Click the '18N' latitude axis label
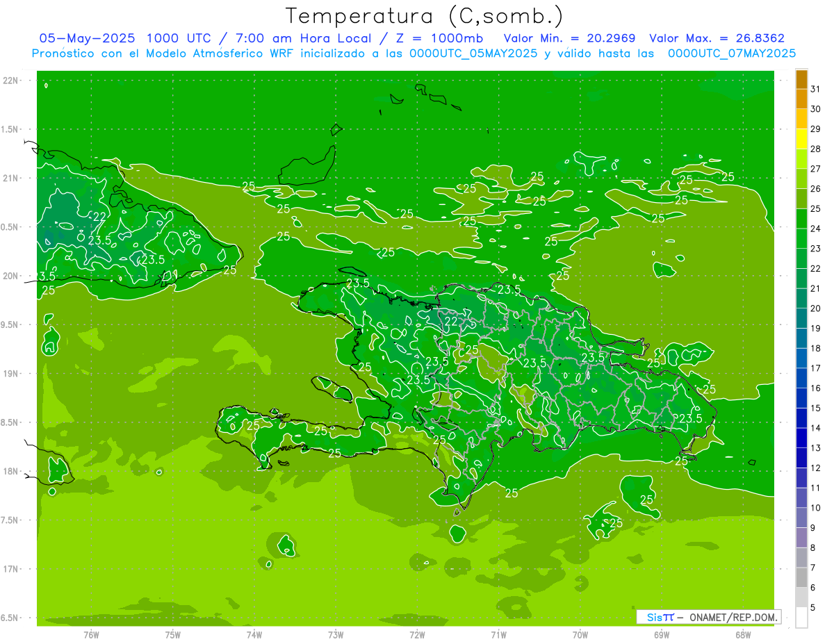This screenshot has width=834, height=644. (x=12, y=471)
